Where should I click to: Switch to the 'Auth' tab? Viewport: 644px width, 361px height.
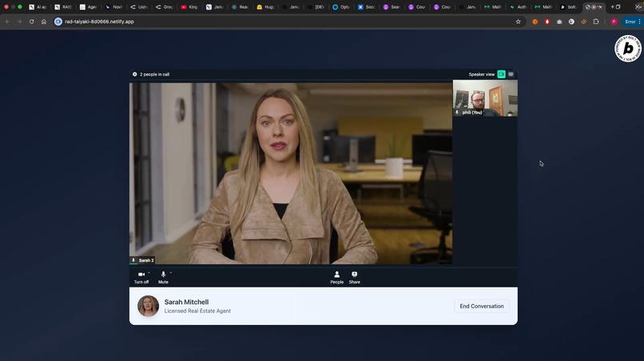pyautogui.click(x=519, y=7)
